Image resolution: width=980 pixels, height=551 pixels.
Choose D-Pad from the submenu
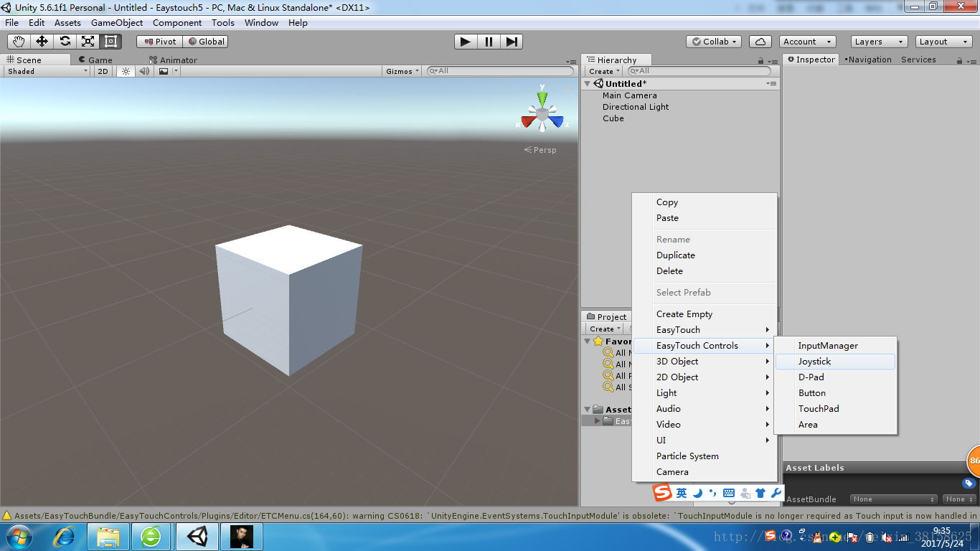click(835, 377)
